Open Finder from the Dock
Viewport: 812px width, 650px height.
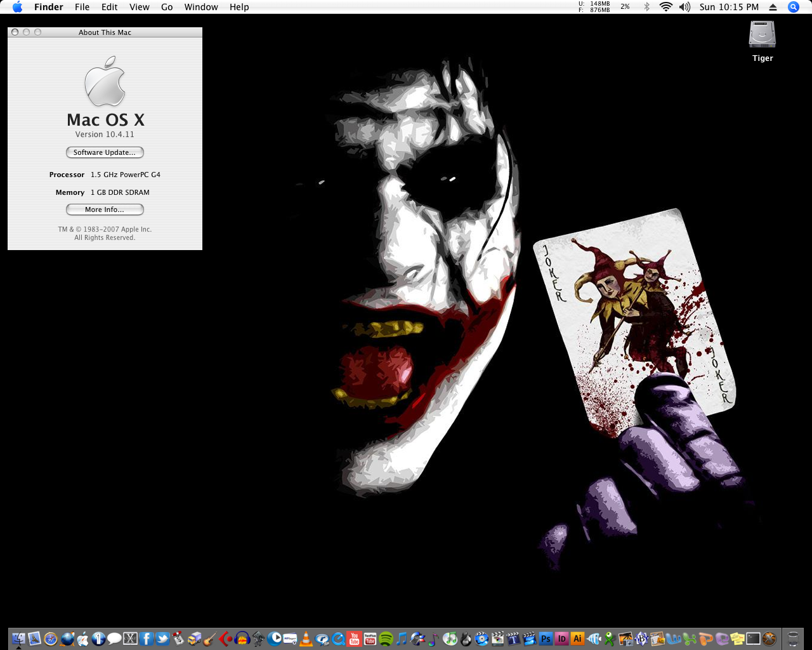point(18,639)
